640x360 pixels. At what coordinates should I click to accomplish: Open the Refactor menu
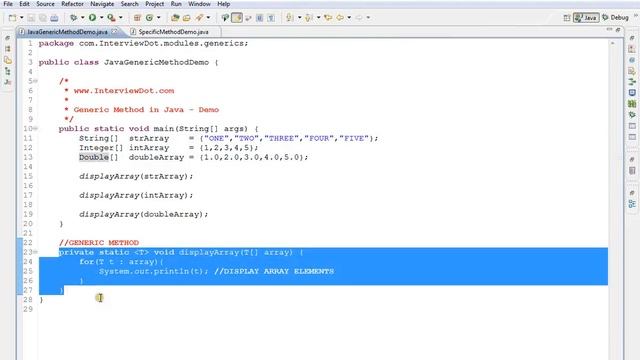click(x=72, y=4)
